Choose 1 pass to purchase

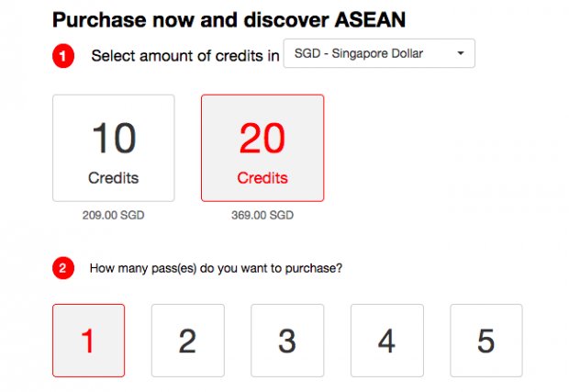(x=88, y=341)
